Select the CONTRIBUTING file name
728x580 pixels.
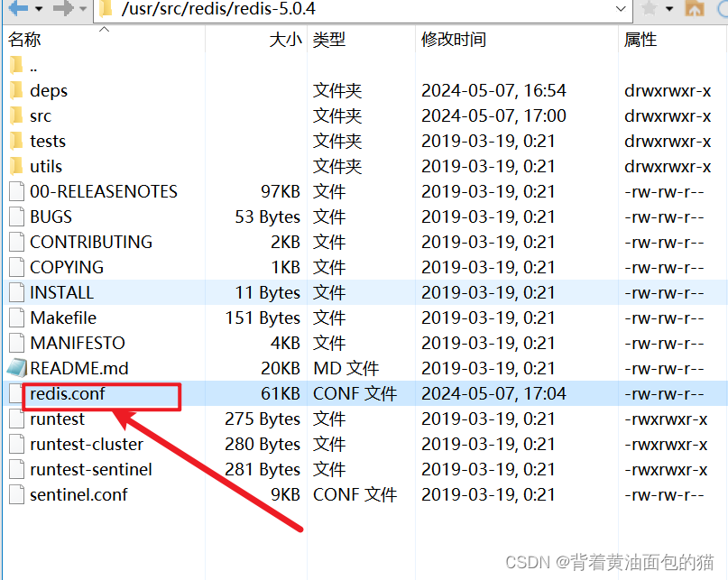91,242
